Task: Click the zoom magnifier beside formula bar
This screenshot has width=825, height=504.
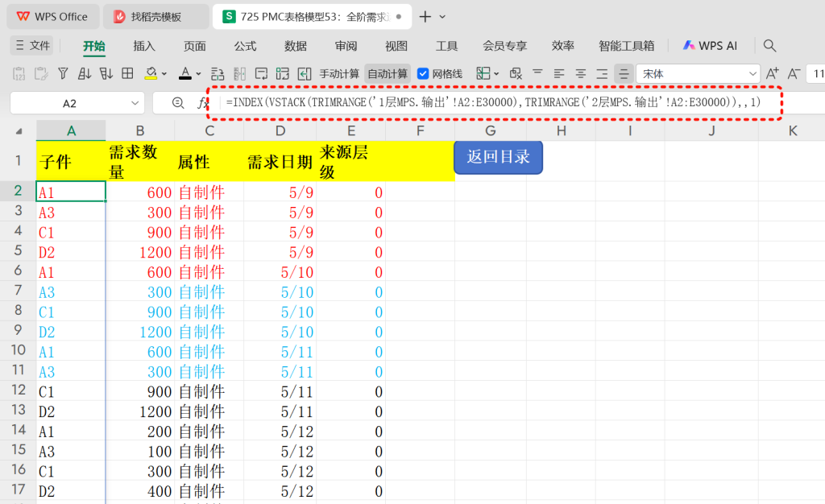Action: pos(178,103)
